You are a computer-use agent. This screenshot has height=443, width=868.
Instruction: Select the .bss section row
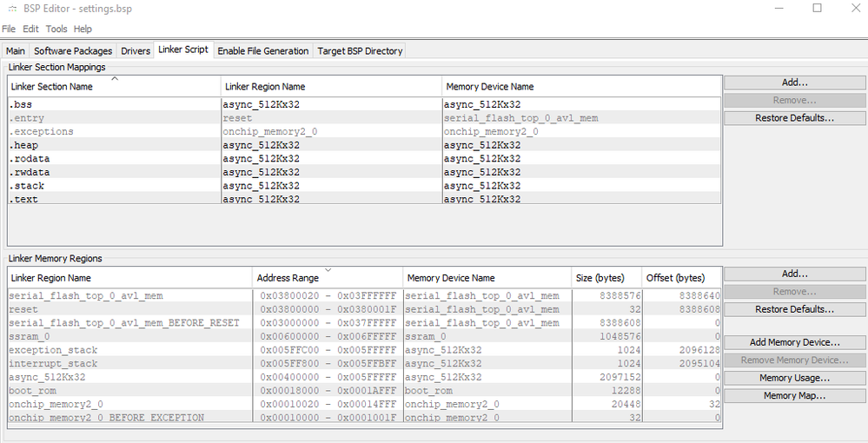(113, 104)
